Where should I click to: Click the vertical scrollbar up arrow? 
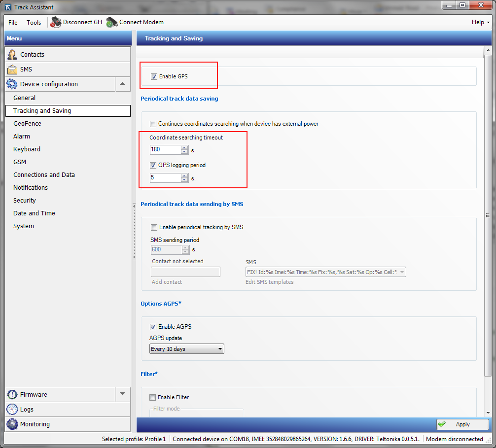[488, 50]
